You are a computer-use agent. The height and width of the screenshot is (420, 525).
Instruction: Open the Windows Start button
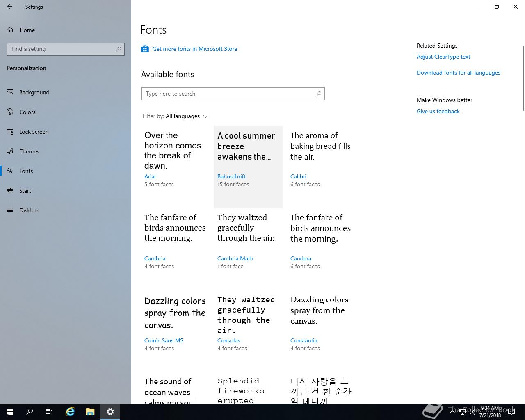point(10,412)
